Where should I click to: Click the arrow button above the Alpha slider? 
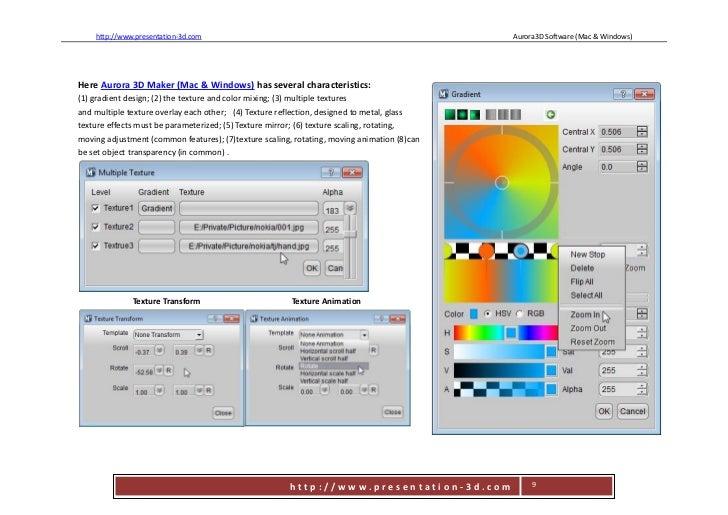click(x=350, y=208)
